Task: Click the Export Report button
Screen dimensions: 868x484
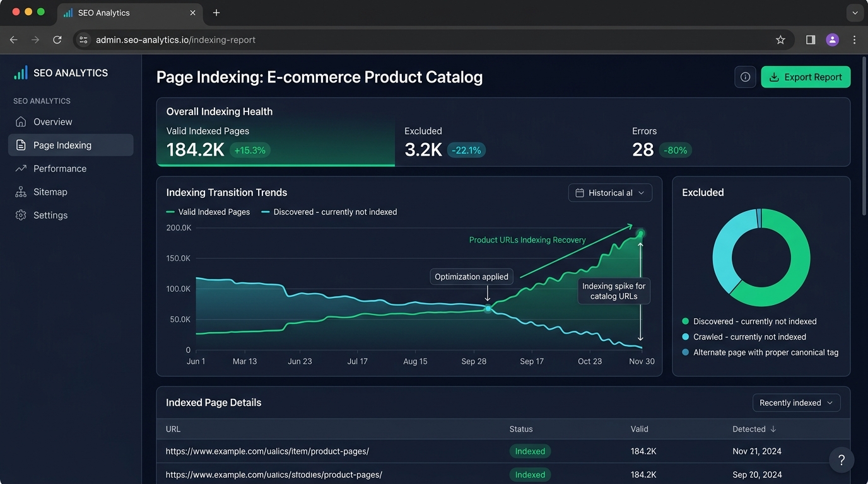Action: [806, 77]
